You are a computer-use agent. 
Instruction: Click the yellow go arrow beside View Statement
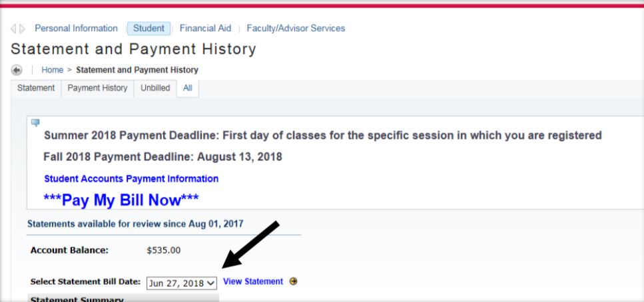pyautogui.click(x=292, y=281)
